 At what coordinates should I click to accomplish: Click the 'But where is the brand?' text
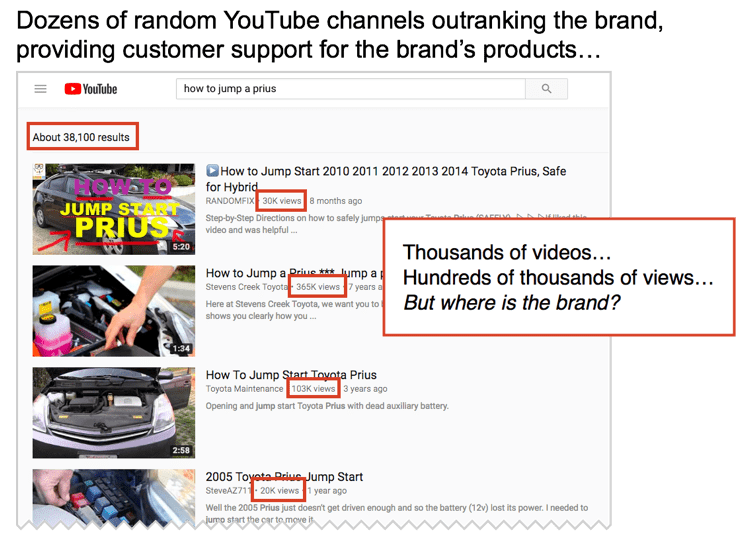click(512, 303)
